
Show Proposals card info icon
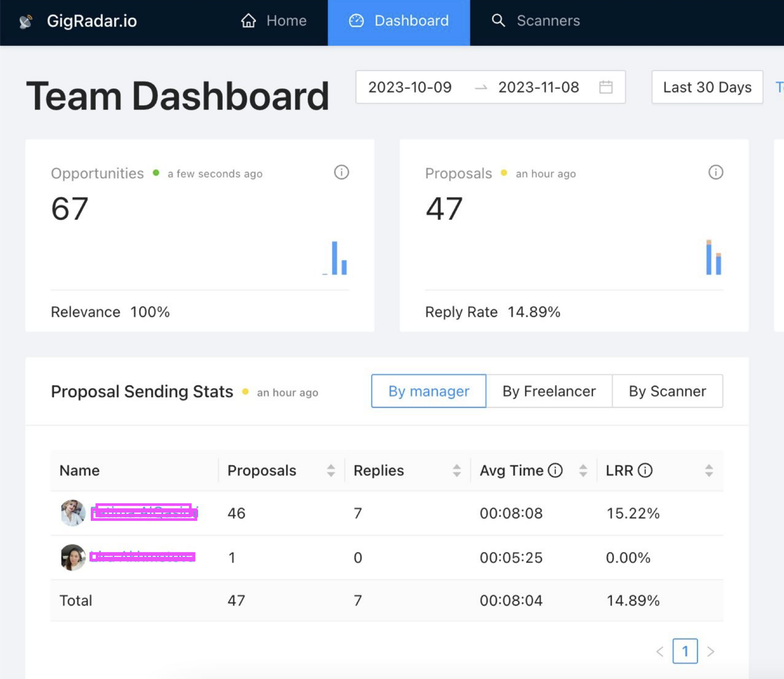coord(715,172)
